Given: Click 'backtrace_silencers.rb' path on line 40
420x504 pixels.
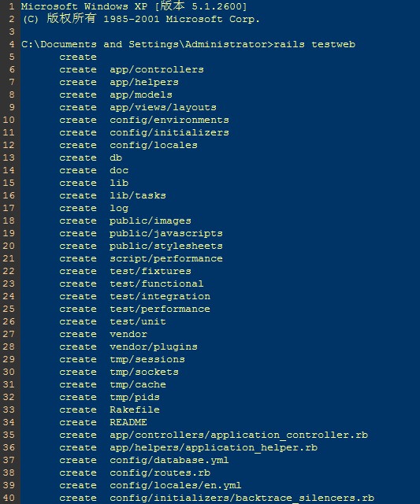Looking at the screenshot, I should point(304,498).
